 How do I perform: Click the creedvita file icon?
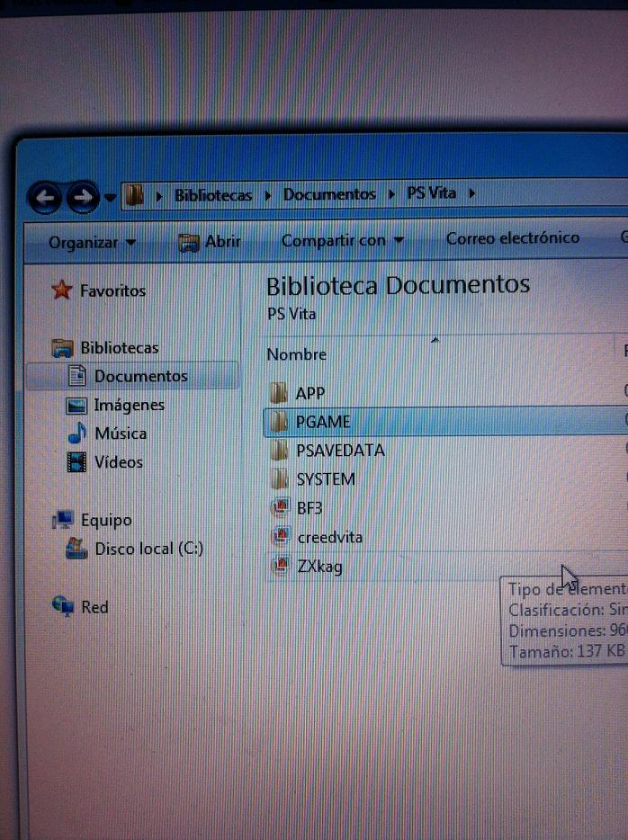point(281,536)
